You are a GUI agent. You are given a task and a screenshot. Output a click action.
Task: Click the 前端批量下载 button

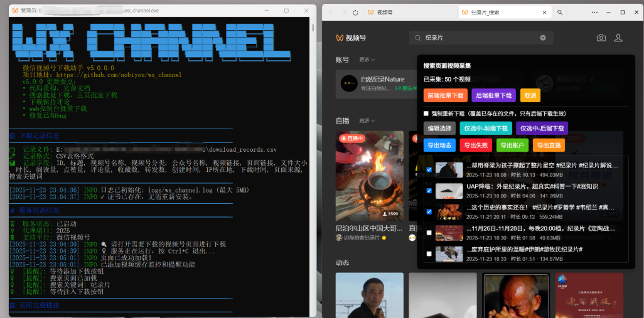point(445,95)
